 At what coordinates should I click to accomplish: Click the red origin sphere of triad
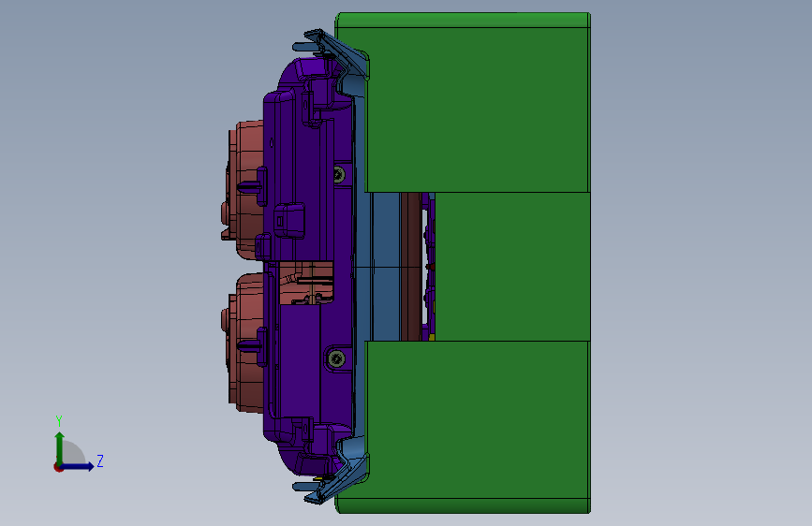click(58, 467)
